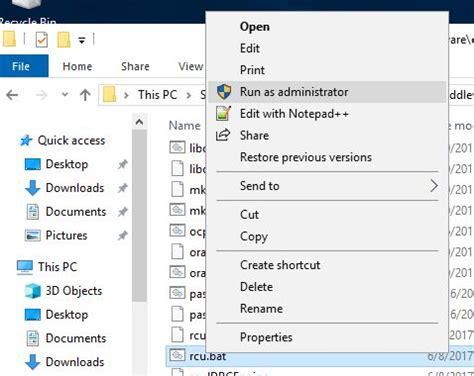This screenshot has width=474, height=376.
Task: Click the Name column header
Action: pyautogui.click(x=184, y=126)
